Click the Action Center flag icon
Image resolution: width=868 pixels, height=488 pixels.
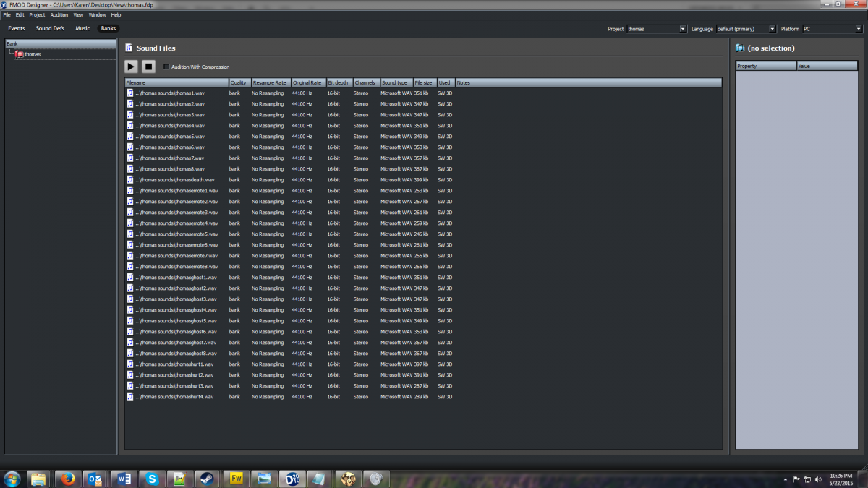pos(796,479)
